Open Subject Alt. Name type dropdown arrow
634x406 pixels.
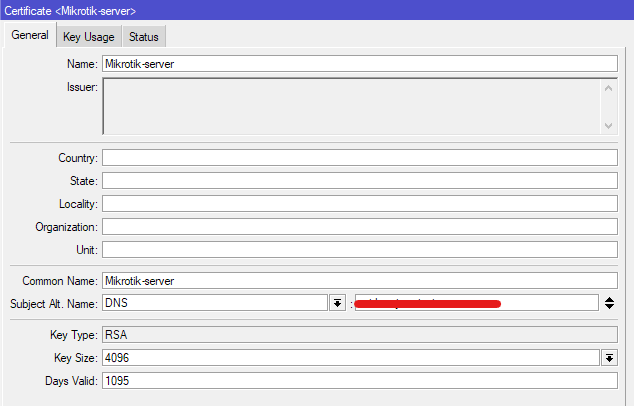coord(338,303)
